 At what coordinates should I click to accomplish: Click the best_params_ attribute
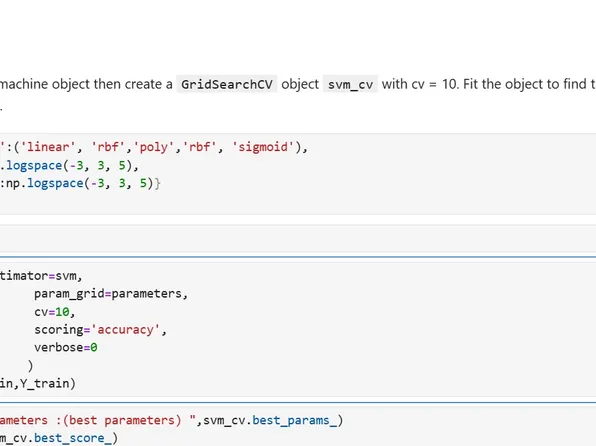coord(295,420)
